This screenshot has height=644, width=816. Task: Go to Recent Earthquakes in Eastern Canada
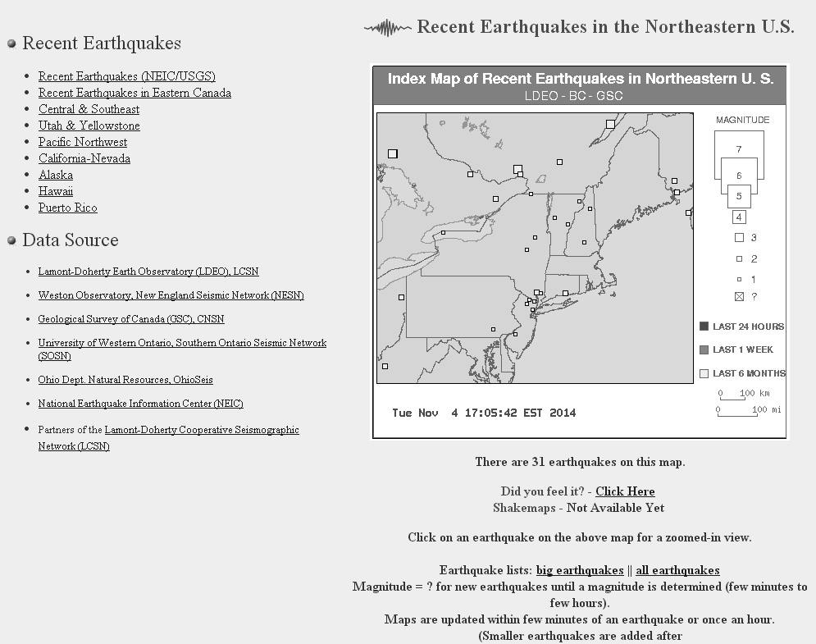134,93
